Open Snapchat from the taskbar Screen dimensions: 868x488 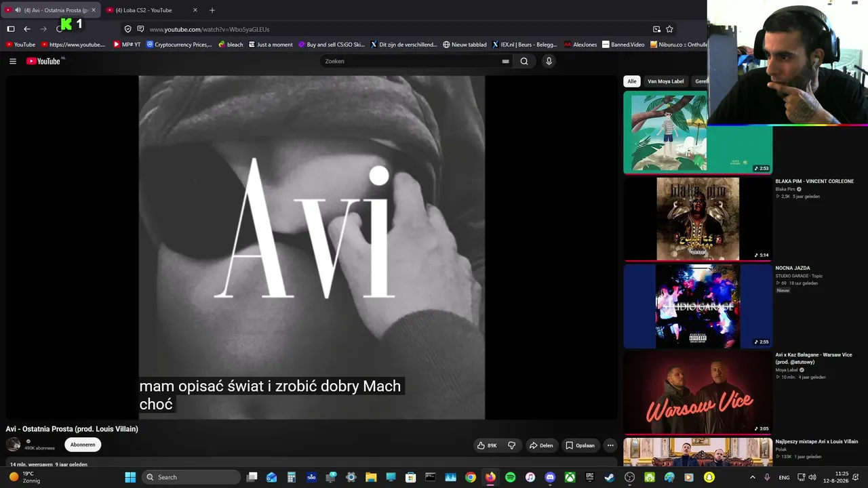tap(709, 477)
